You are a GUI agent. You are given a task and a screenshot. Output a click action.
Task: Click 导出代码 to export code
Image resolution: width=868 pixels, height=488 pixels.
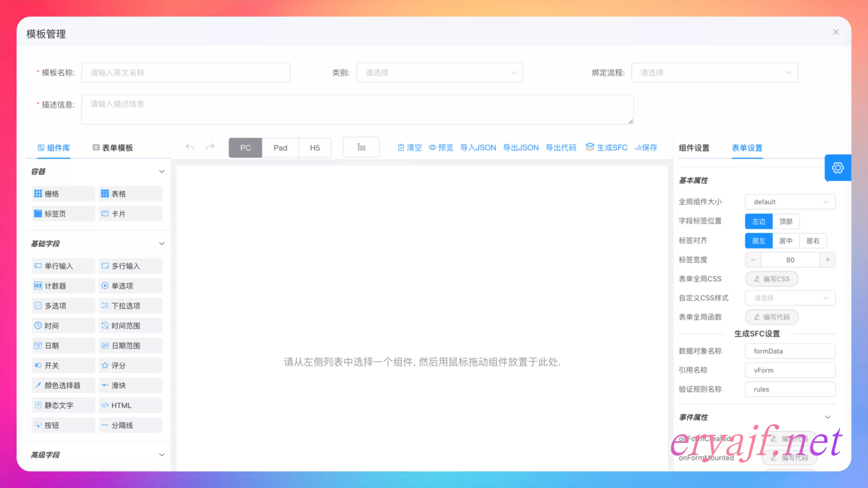[561, 148]
